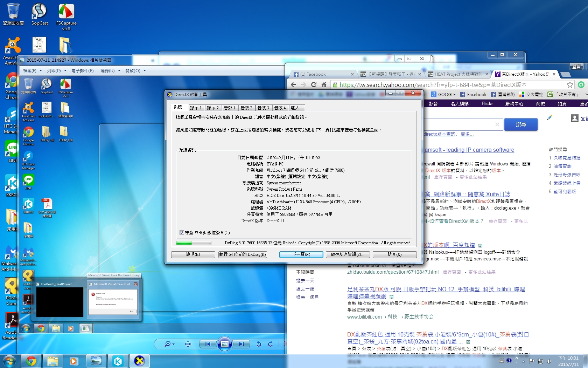Click the pencil icon near Yahoo search
Viewport: 588px width, 368px height.
(549, 117)
